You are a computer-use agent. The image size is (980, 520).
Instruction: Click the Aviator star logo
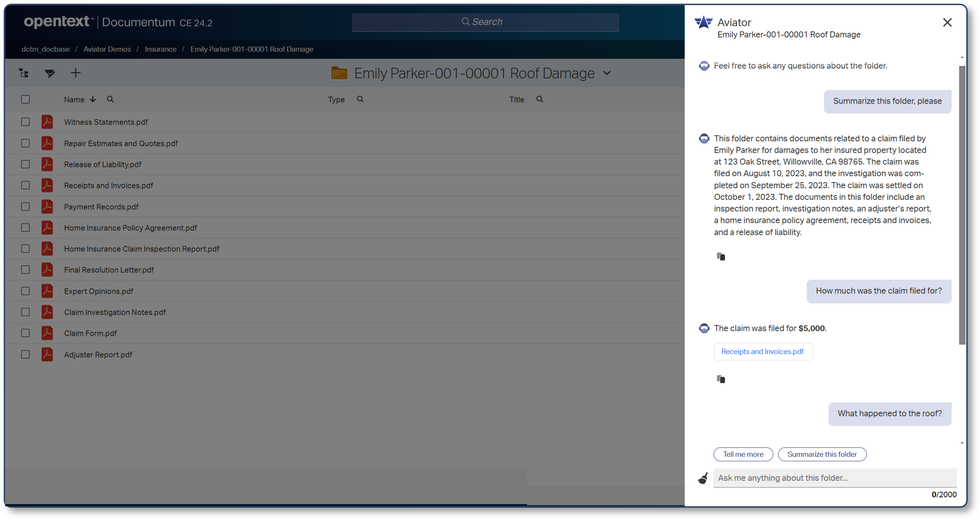point(703,22)
